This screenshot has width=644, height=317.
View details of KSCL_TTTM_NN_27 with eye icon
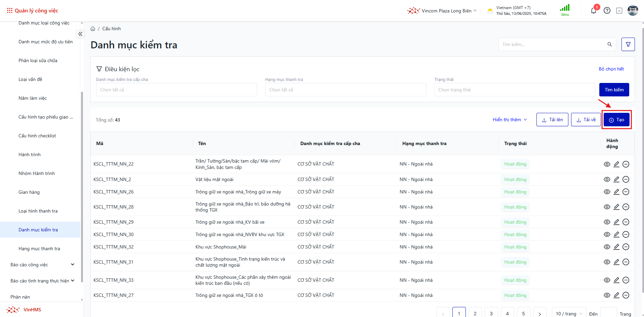[x=607, y=295]
